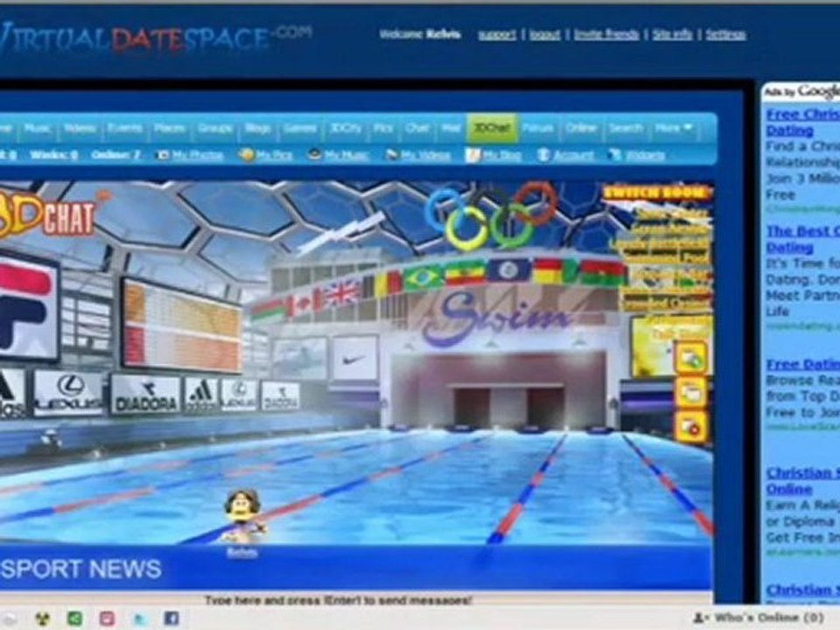Image resolution: width=840 pixels, height=630 pixels.
Task: Click the middle yellow button beside the pool
Action: pos(690,392)
